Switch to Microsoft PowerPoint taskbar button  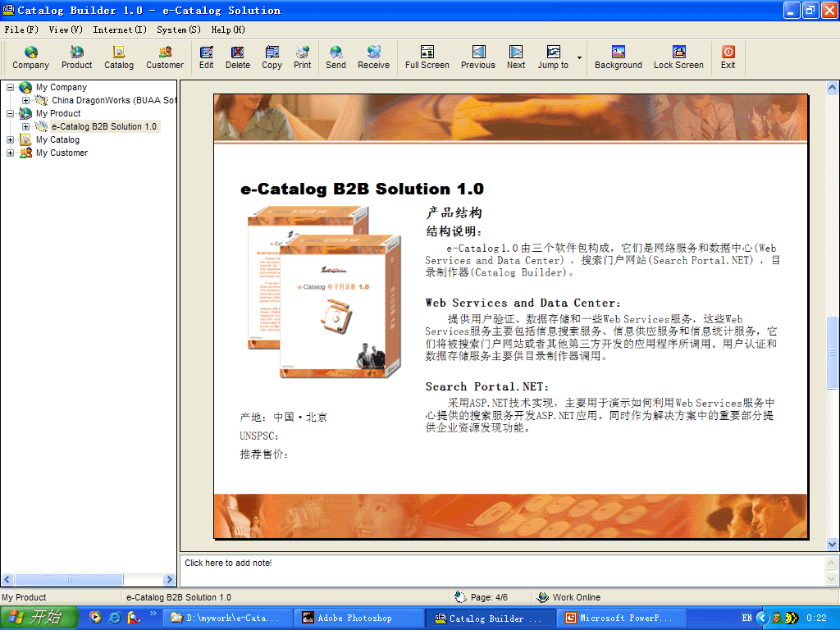[x=622, y=618]
